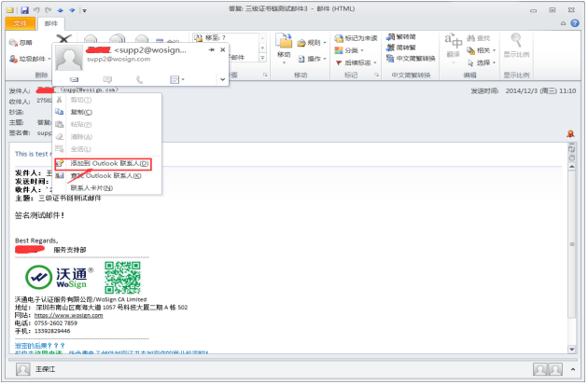The height and width of the screenshot is (385, 588).
Task: Click the instant message icon on contact card
Action: pyautogui.click(x=107, y=80)
